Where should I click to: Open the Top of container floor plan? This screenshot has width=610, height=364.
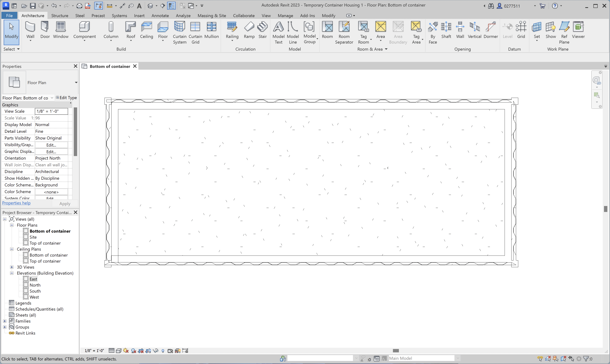coord(45,243)
